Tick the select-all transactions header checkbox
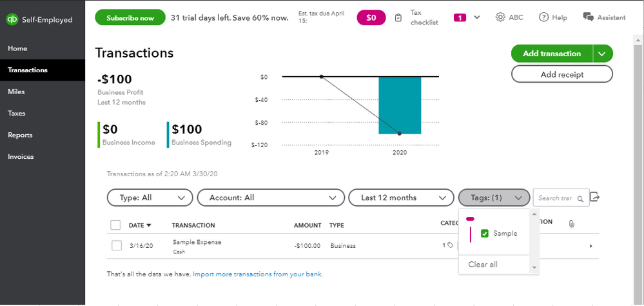This screenshot has height=306, width=644. coord(115,225)
